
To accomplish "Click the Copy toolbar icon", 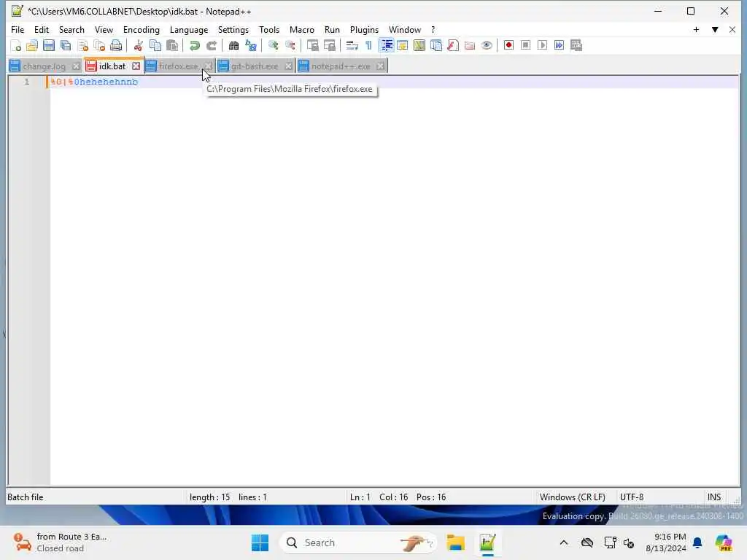I will click(x=155, y=45).
